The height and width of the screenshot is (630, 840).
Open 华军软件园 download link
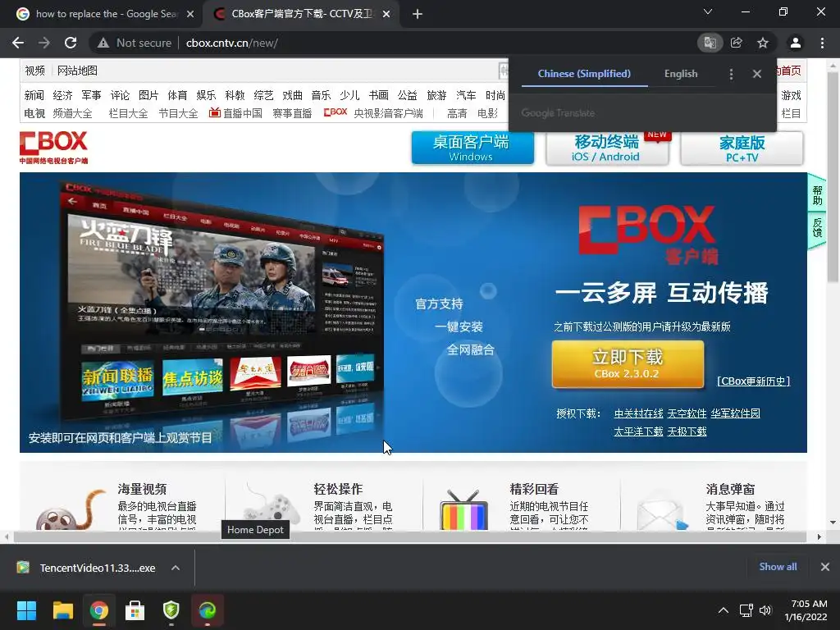click(x=736, y=413)
